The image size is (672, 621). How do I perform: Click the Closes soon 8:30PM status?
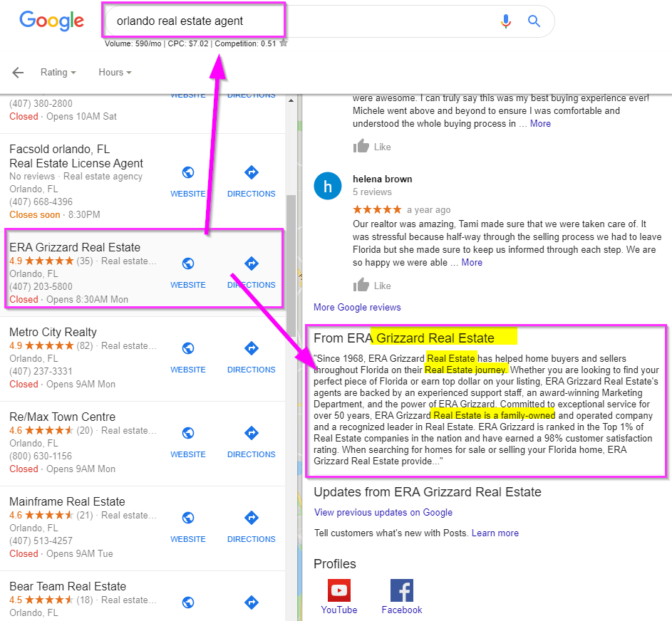click(55, 214)
